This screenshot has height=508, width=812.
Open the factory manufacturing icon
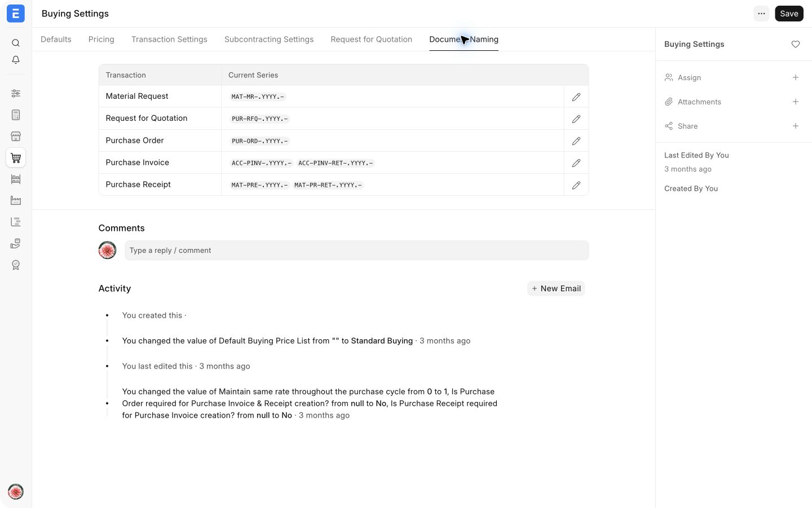pos(16,200)
